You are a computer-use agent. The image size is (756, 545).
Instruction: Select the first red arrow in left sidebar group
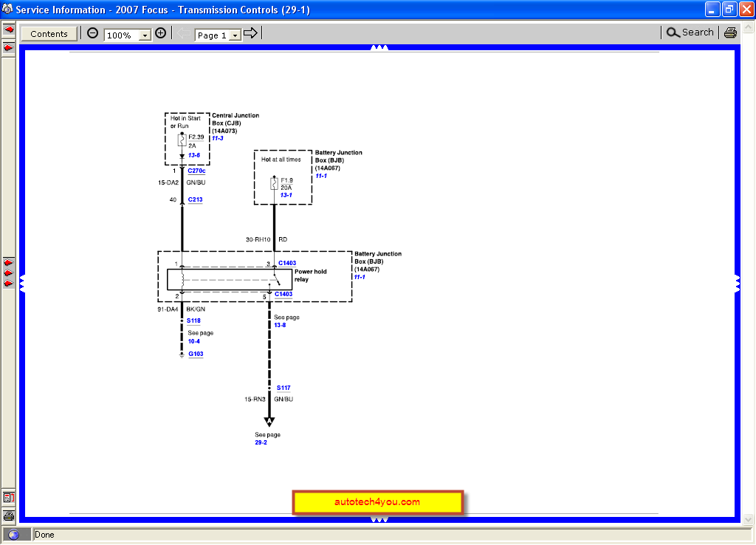(x=7, y=261)
